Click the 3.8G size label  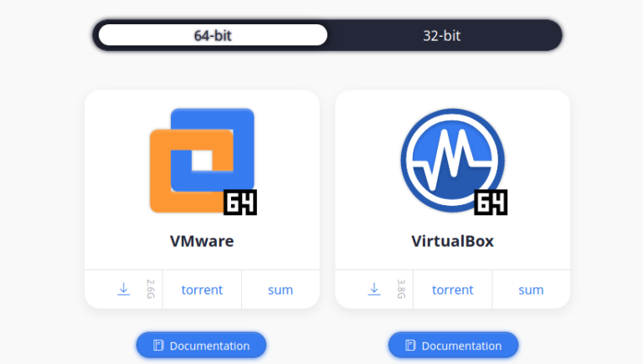pos(402,289)
